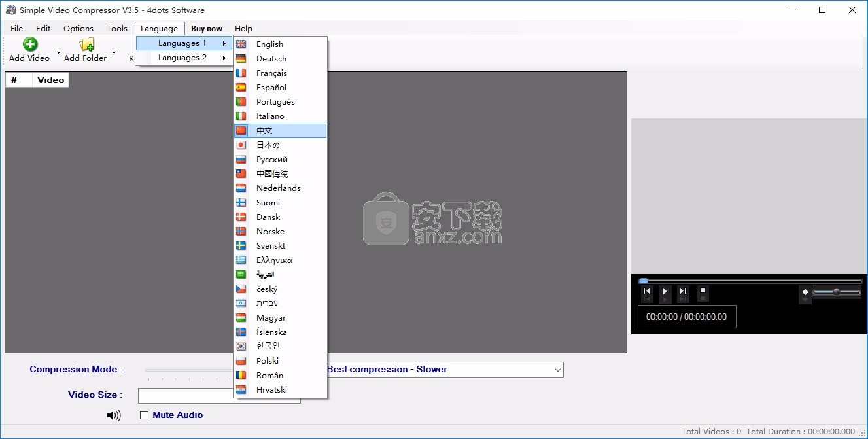This screenshot has height=439, width=868.
Task: Choose Français language
Action: click(x=280, y=73)
